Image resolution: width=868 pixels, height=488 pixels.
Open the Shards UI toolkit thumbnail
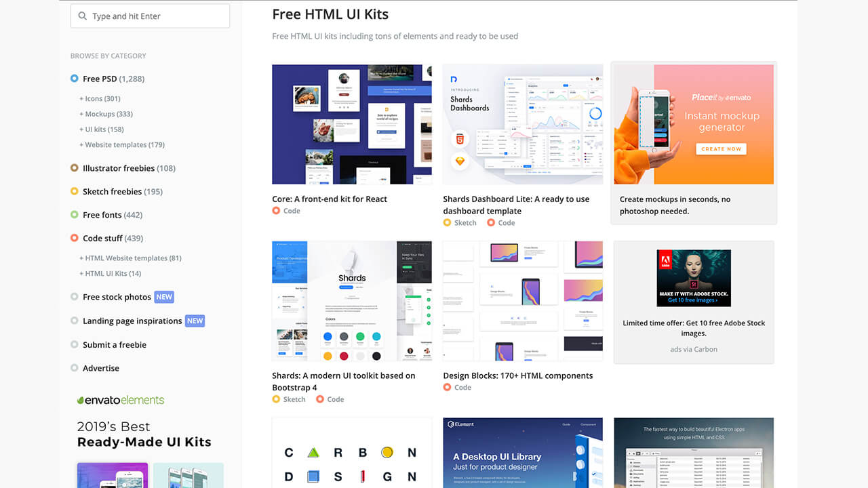pyautogui.click(x=352, y=301)
